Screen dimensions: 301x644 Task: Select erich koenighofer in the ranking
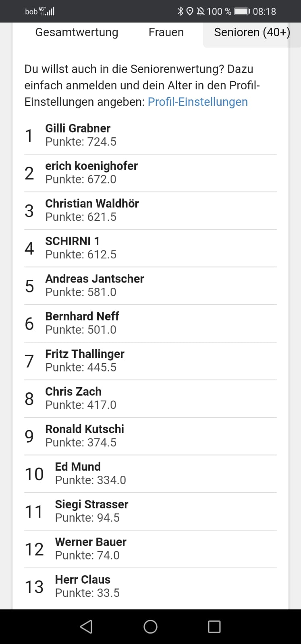150,173
